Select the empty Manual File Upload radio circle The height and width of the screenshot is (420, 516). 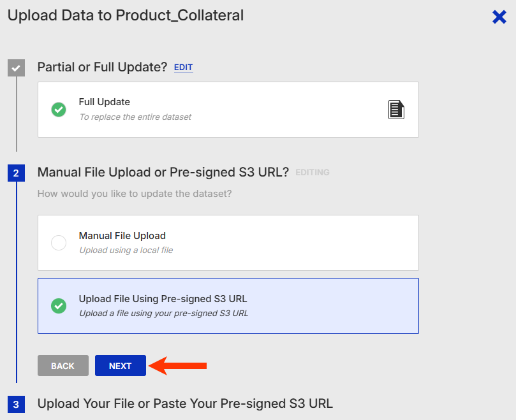pyautogui.click(x=59, y=243)
